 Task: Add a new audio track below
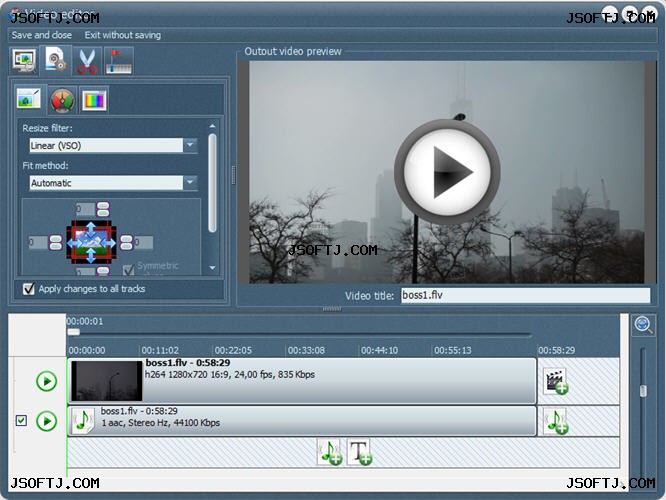pos(330,452)
